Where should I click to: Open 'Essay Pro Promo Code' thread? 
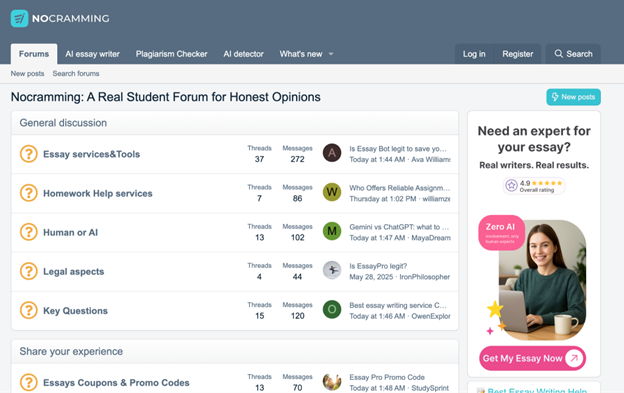(x=387, y=377)
